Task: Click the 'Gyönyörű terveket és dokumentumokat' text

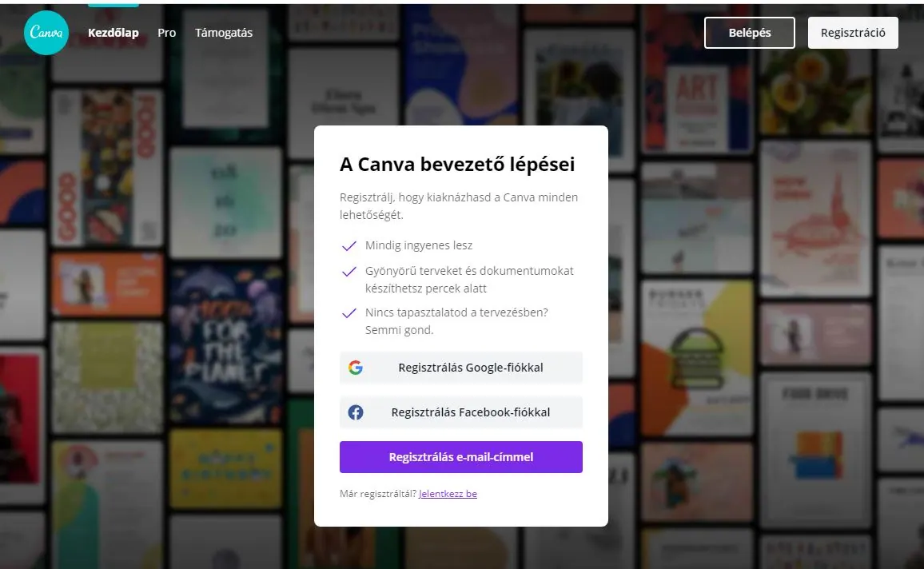Action: tap(469, 271)
